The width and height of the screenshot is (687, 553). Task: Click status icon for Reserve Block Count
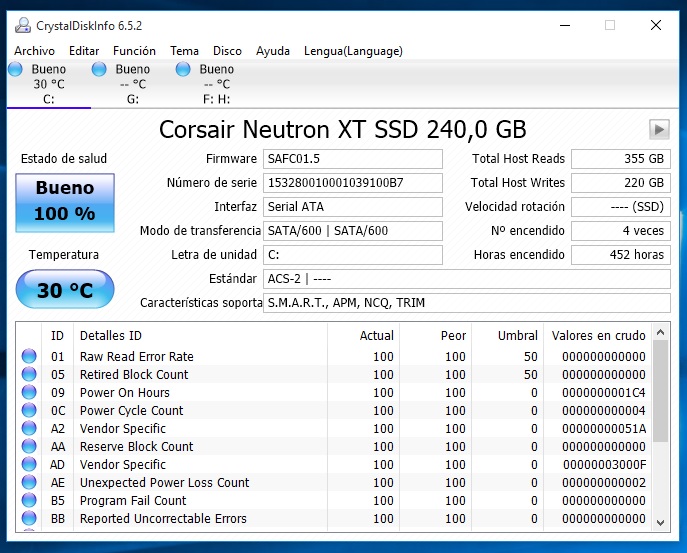click(x=29, y=446)
